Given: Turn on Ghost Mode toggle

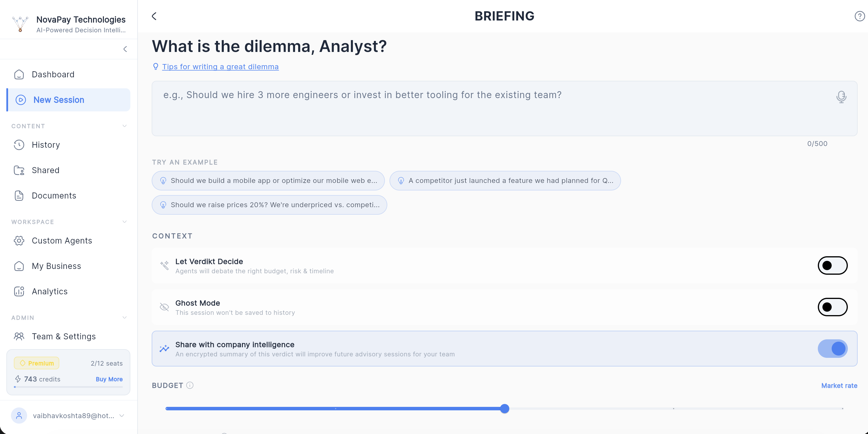Looking at the screenshot, I should click(832, 307).
